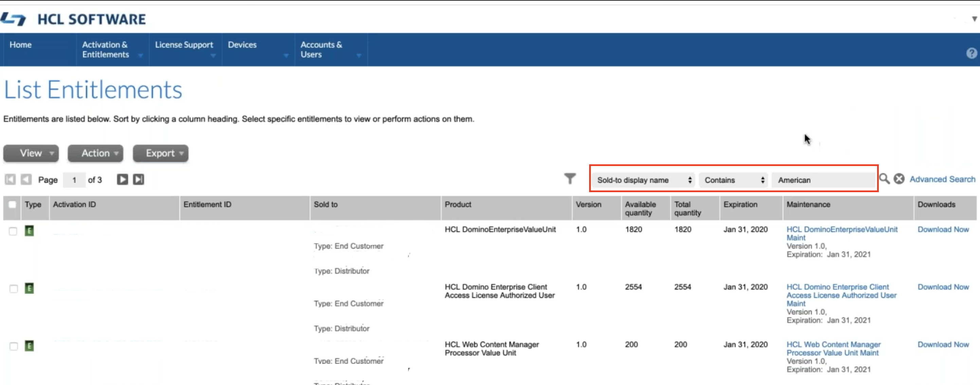The image size is (980, 385).
Task: Check the select-all header checkbox
Action: pos(12,205)
